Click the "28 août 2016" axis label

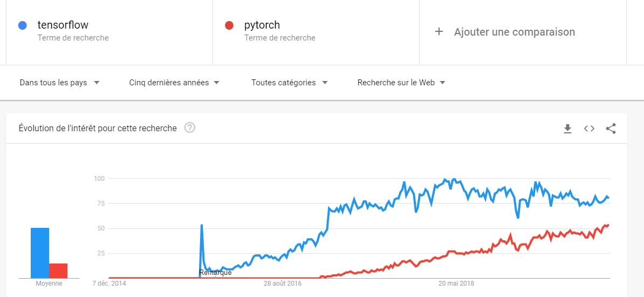click(x=283, y=283)
